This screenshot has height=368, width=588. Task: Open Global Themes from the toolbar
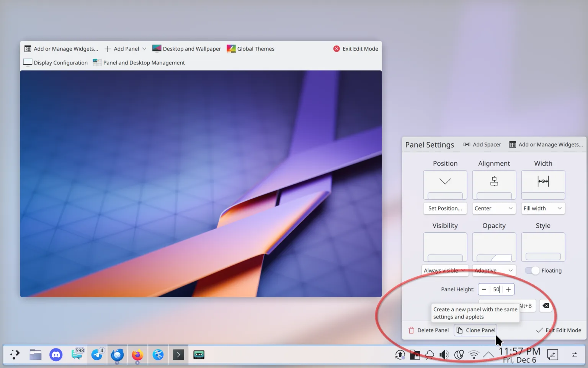pos(251,49)
